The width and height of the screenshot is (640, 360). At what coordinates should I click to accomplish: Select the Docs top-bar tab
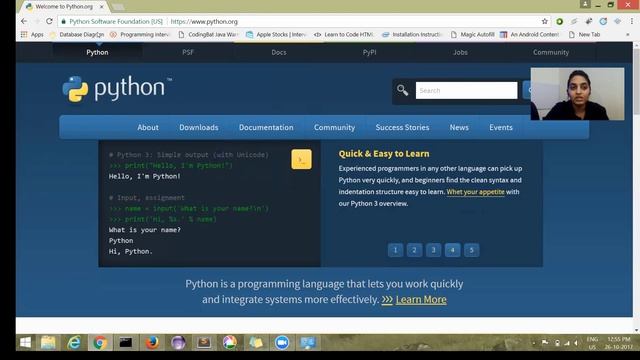279,52
